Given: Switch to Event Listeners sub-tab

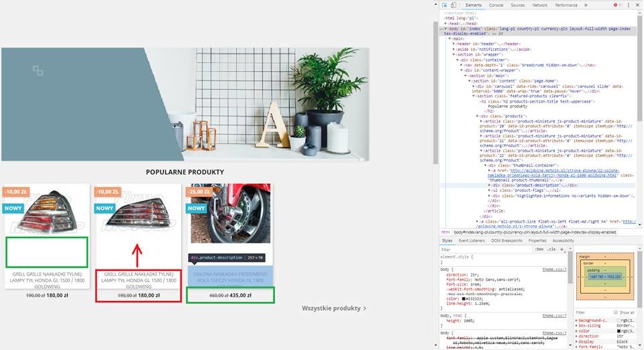Looking at the screenshot, I should click(472, 241).
